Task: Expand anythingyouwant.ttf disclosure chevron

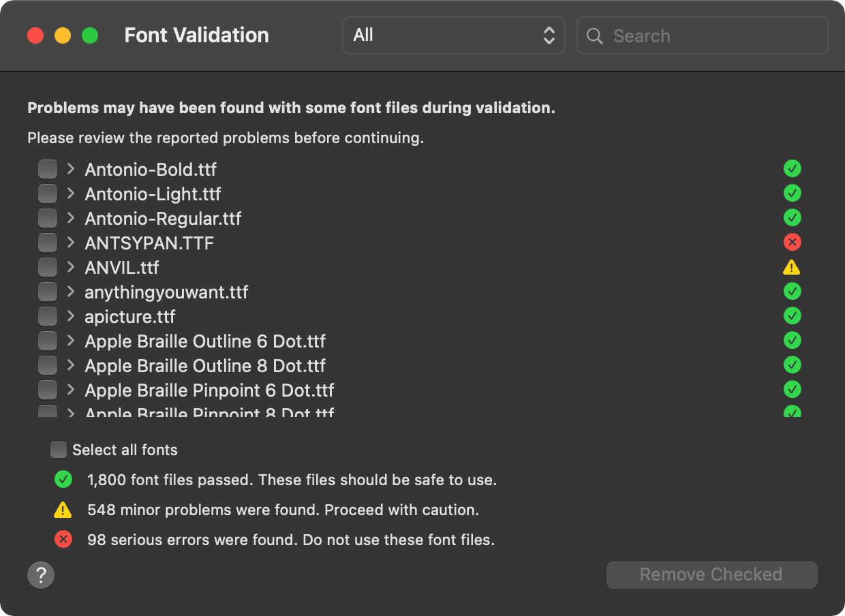Action: (x=70, y=292)
